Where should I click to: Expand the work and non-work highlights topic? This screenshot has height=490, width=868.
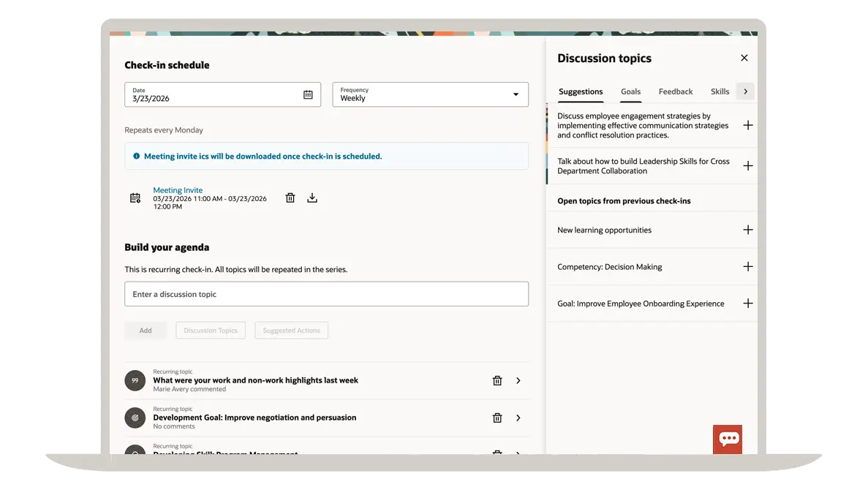coord(518,380)
